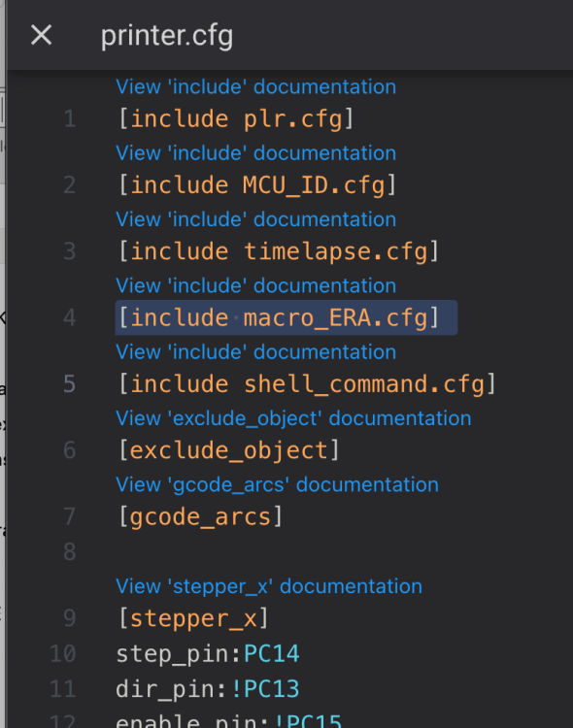Place cursor in [include shell_command.cfg] line
Viewport: 573px width, 728px height.
pos(307,385)
